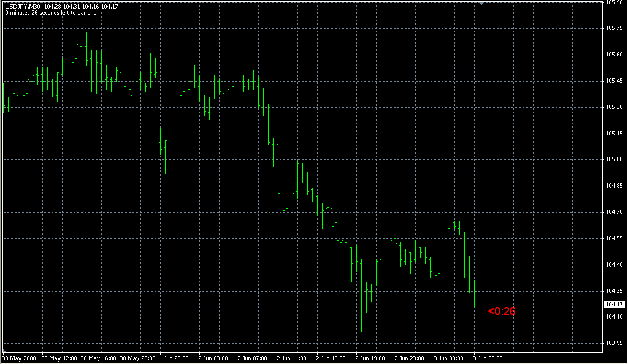The image size is (628, 364).
Task: Click the '2 Jun 03:00' time axis label
Action: pos(213,358)
